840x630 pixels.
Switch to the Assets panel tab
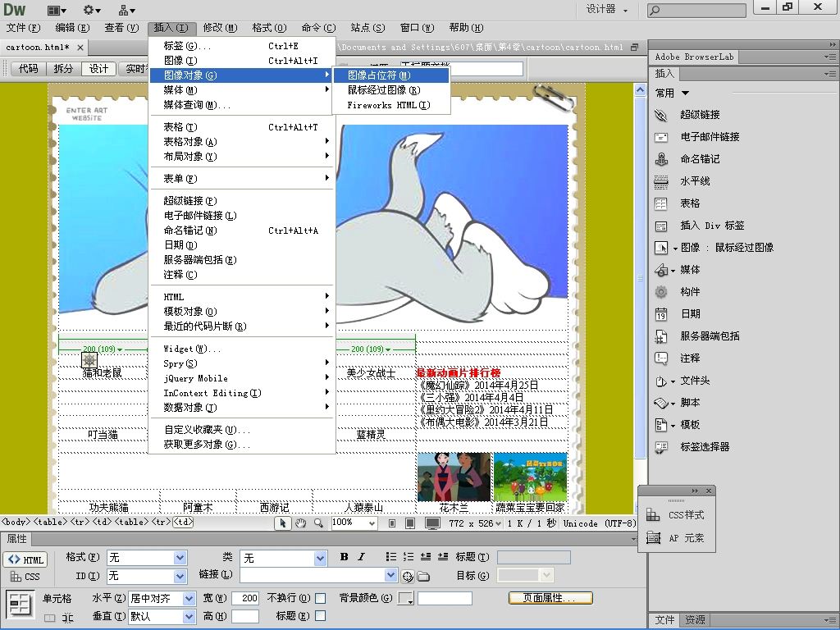[696, 620]
